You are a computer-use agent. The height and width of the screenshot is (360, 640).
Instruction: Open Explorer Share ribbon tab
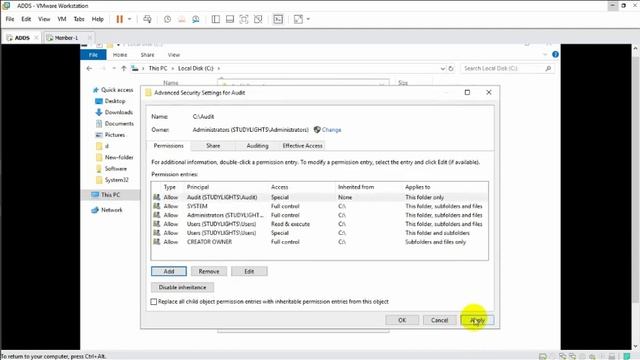pos(147,55)
